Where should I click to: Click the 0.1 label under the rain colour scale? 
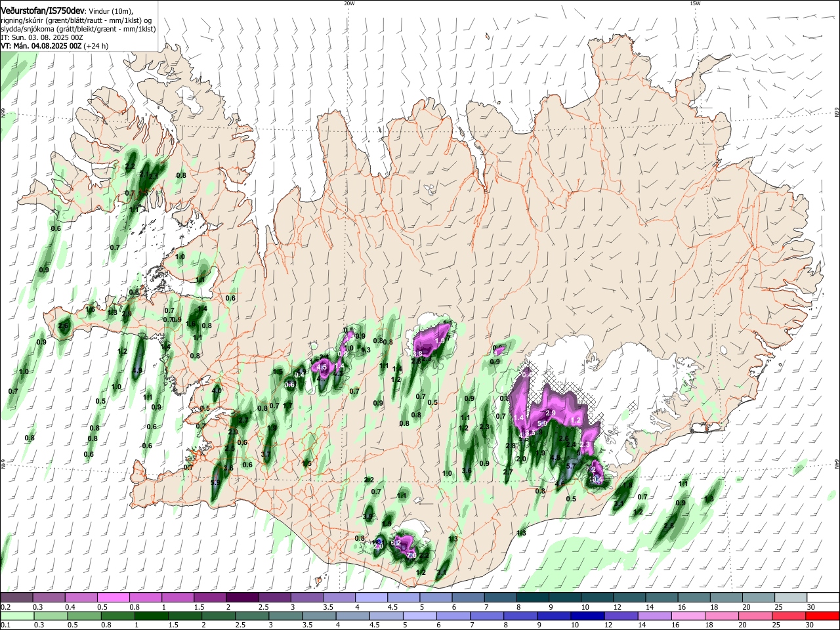[5, 625]
